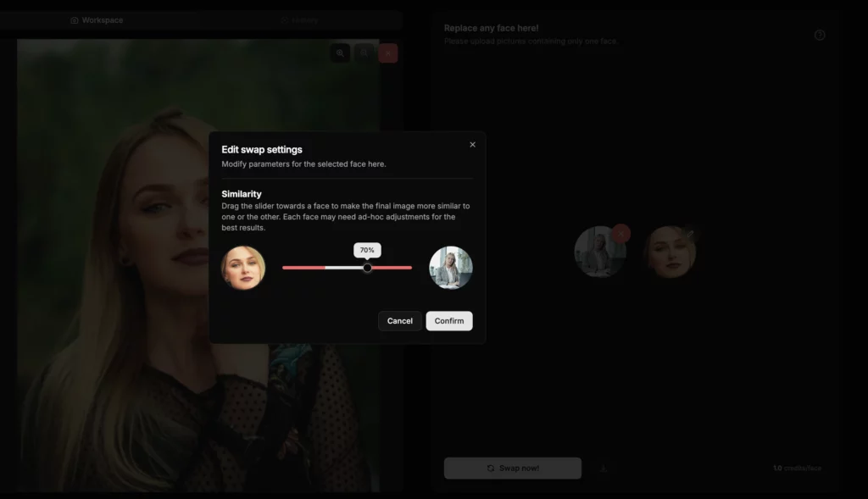Screen dimensions: 868x499
Task: Click the original face thumbnail left of slider
Action: pos(243,268)
